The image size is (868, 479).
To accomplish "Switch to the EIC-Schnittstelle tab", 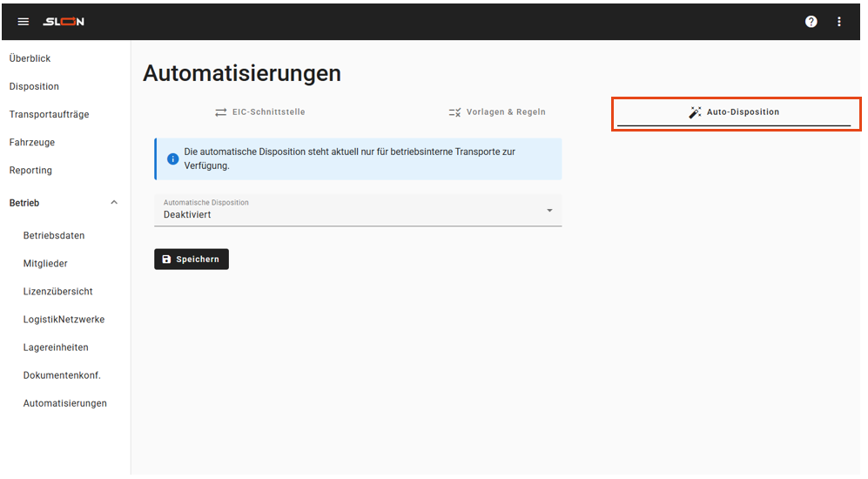I will (260, 112).
